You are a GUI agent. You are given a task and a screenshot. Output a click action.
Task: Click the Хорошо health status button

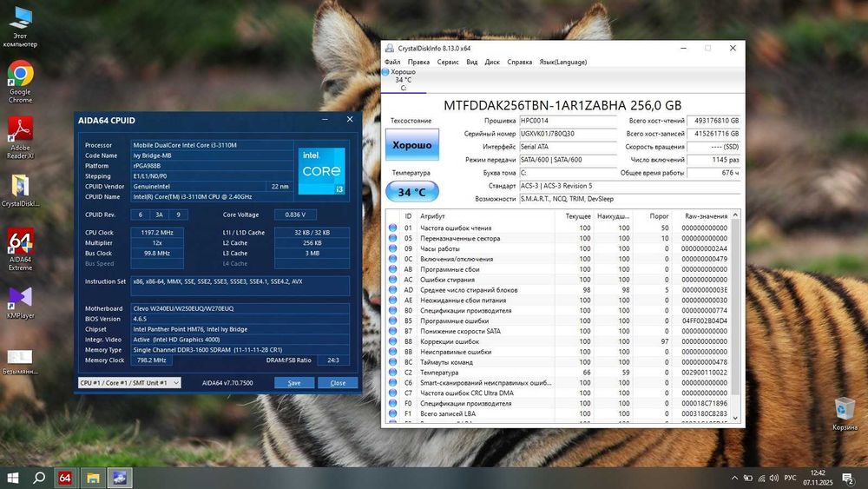click(411, 145)
